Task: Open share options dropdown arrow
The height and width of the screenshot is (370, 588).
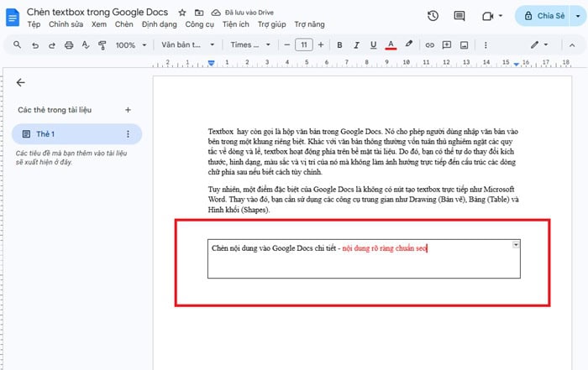Action: coord(578,16)
